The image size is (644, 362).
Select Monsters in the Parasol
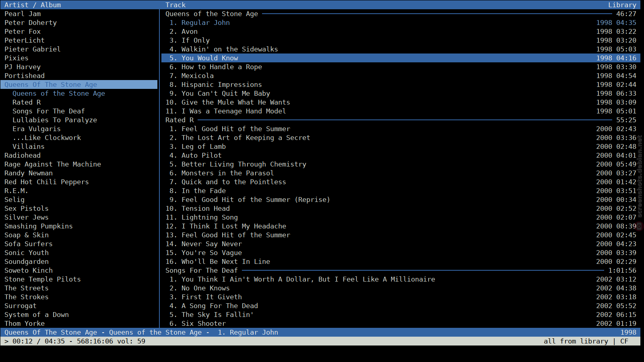401,173
